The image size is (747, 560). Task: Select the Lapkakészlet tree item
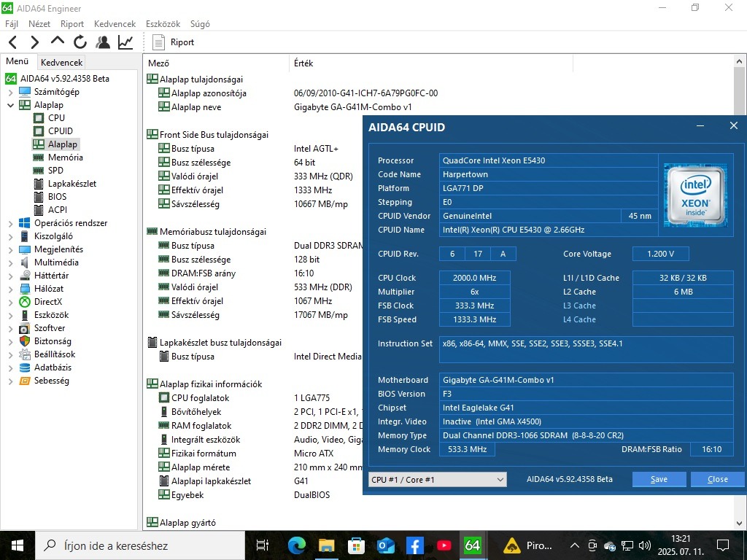pos(72,183)
